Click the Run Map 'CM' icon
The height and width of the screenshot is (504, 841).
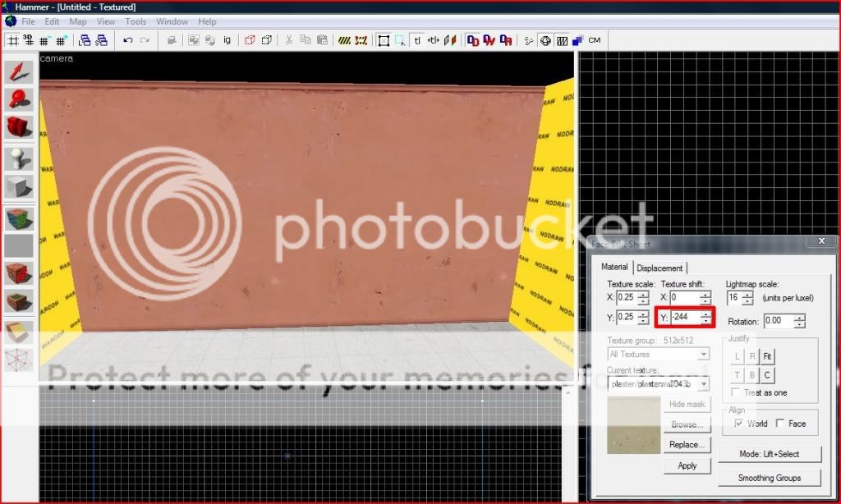pos(595,40)
